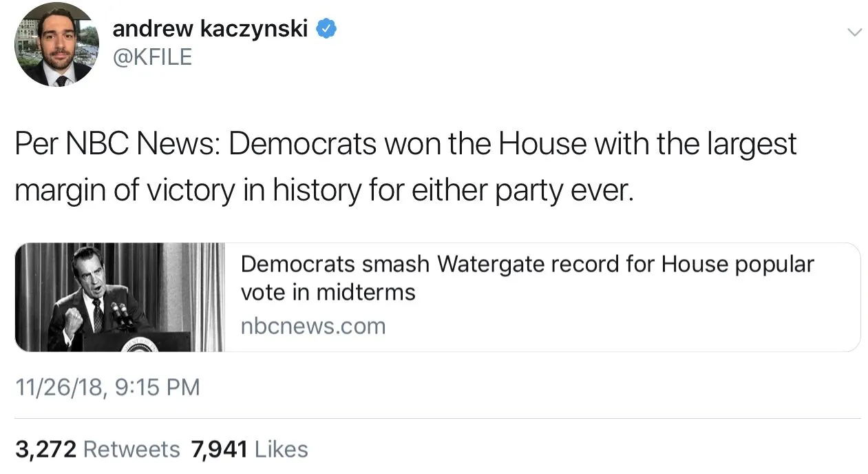The width and height of the screenshot is (868, 474).
Task: Click the tweet text starting Per NBC News
Action: point(406,145)
